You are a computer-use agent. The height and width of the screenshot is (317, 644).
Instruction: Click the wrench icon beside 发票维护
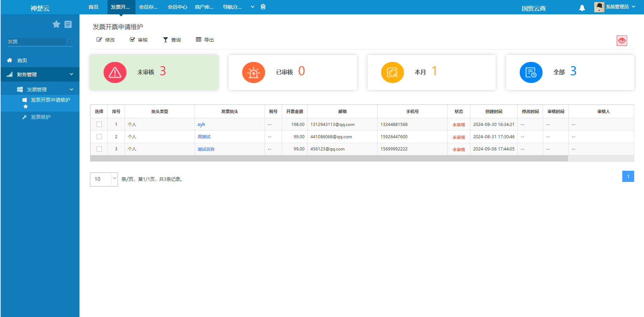[x=24, y=117]
